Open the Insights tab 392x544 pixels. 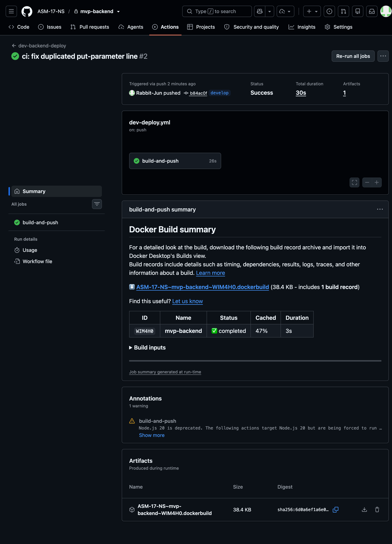(x=302, y=27)
